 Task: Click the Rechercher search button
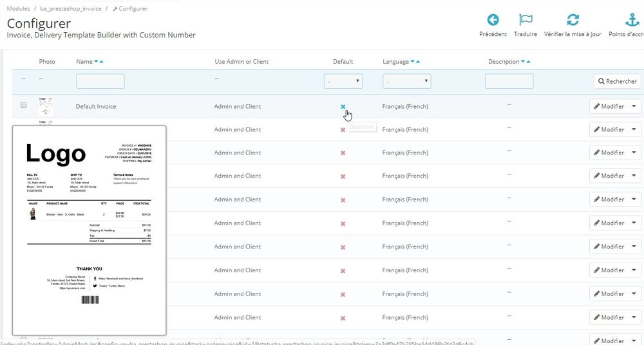pos(617,81)
